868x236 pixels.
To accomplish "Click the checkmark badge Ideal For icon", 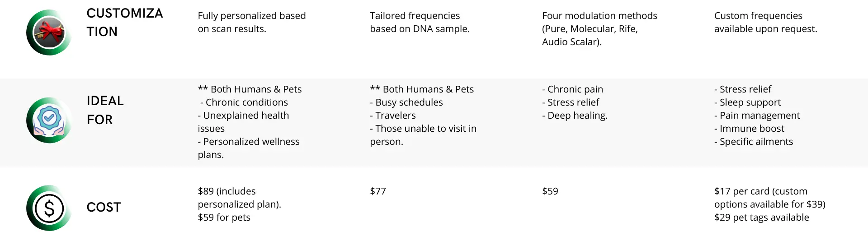I will click(x=49, y=120).
